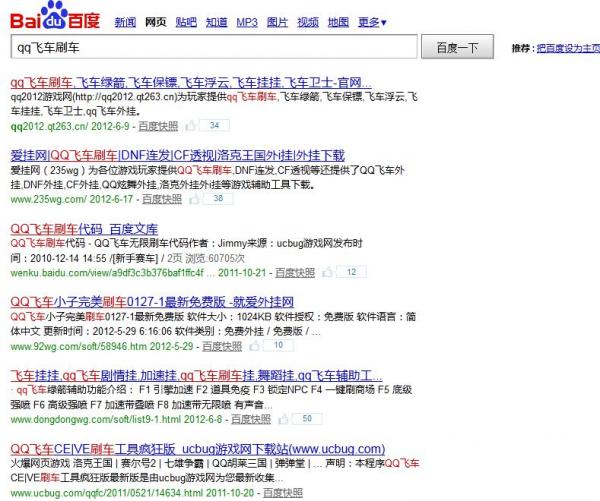This screenshot has height=501, width=600.
Task: Switch to the MP3 tab
Action: 247,23
